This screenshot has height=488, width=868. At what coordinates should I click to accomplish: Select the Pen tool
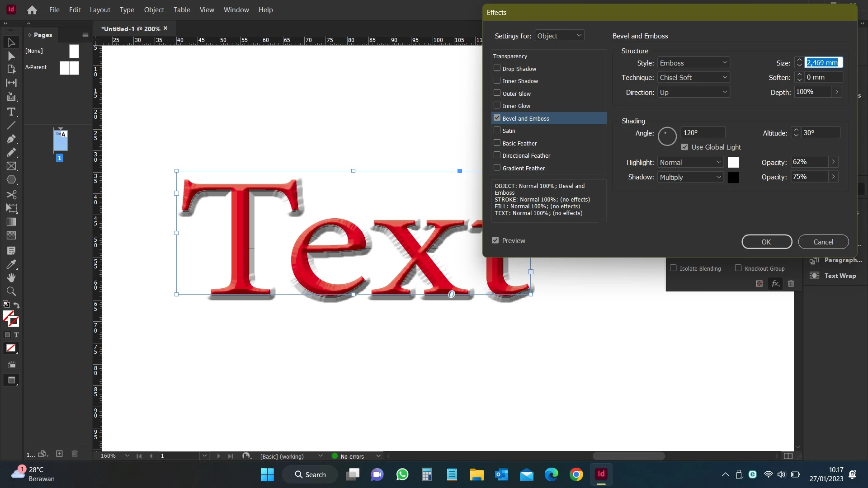[x=11, y=139]
